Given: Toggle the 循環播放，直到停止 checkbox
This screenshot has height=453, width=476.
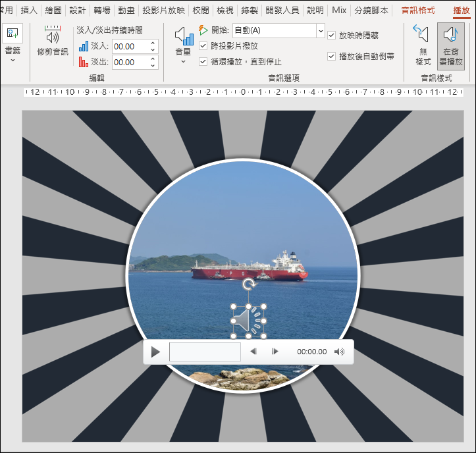Looking at the screenshot, I should (203, 62).
